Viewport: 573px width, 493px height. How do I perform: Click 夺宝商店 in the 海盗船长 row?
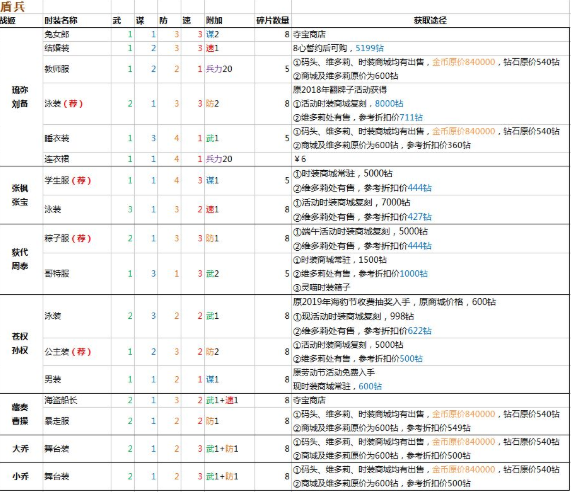(x=309, y=400)
